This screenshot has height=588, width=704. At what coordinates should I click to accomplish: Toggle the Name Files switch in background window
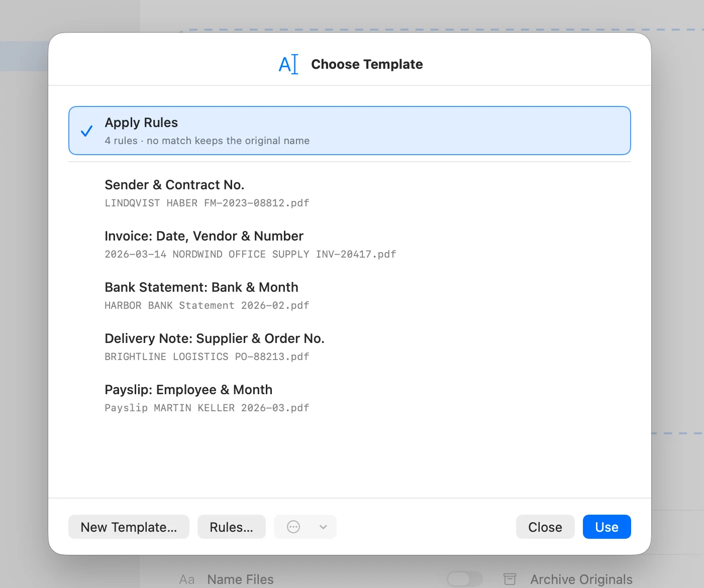pos(464,579)
